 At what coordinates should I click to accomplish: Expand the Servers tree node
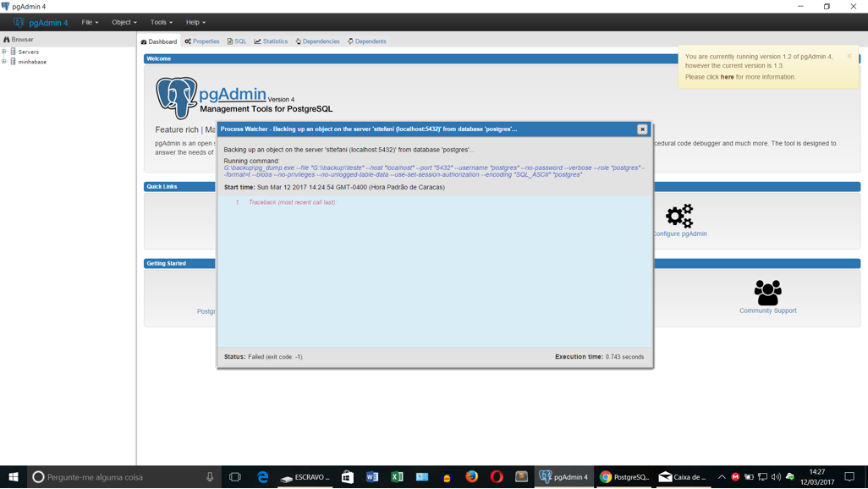point(4,52)
